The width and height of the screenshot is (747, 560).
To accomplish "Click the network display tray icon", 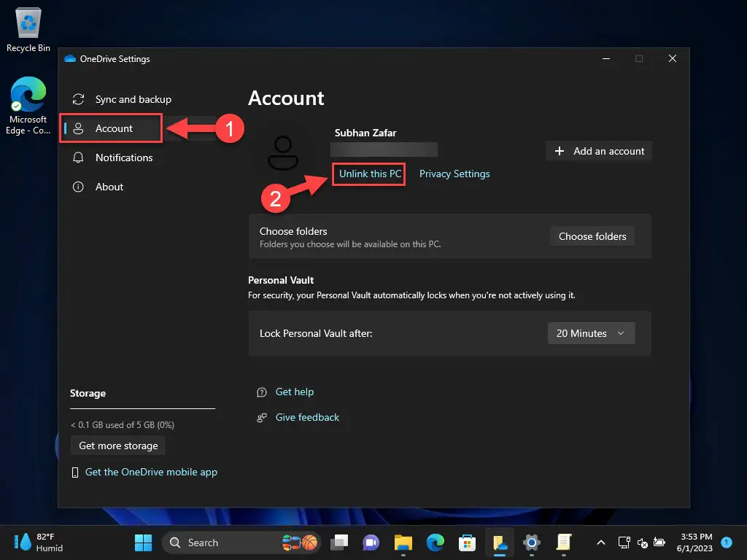I will (624, 542).
